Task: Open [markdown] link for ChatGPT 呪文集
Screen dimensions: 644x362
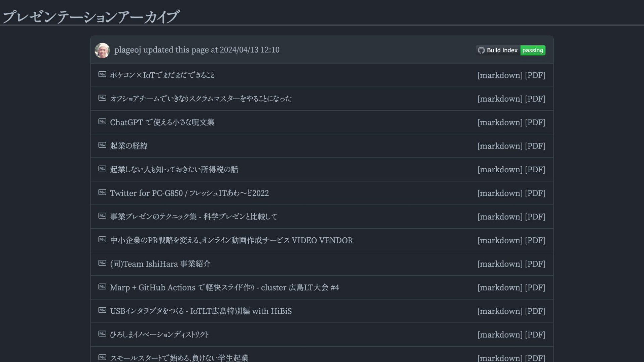Action: 500,122
